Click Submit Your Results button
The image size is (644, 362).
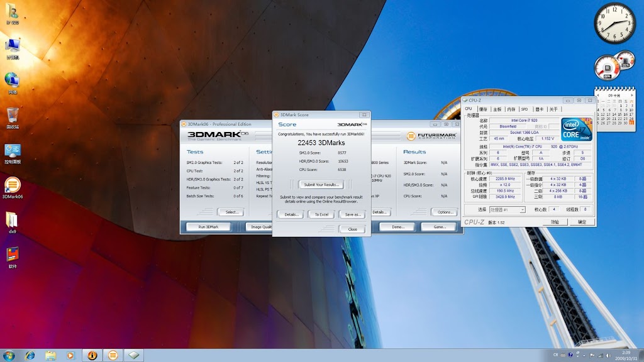click(321, 184)
